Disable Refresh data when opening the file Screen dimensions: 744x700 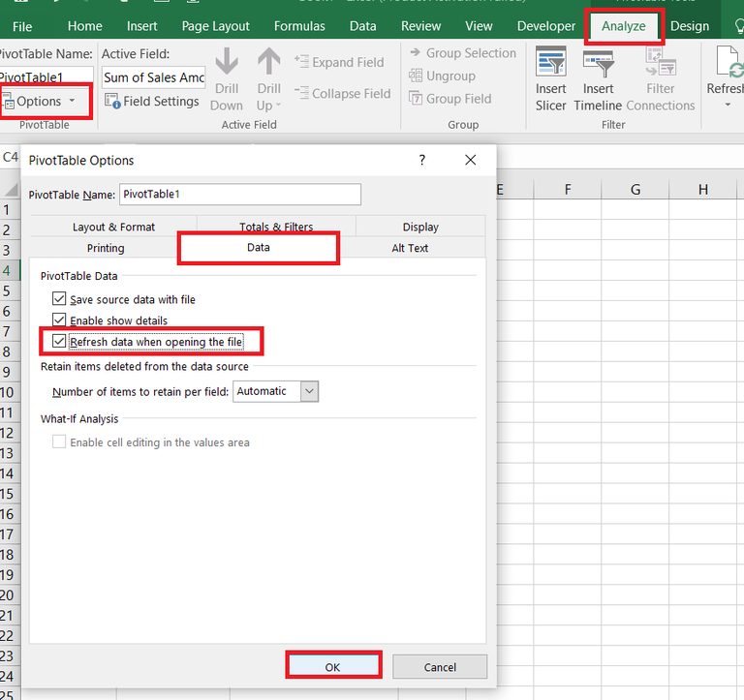60,342
